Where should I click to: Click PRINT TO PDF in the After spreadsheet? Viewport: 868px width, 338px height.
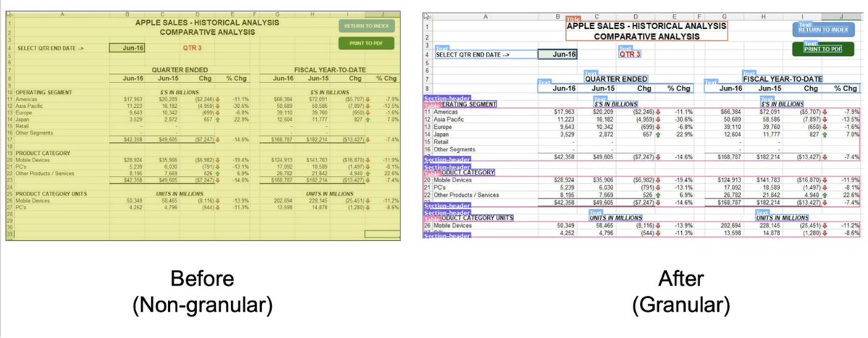click(x=822, y=48)
